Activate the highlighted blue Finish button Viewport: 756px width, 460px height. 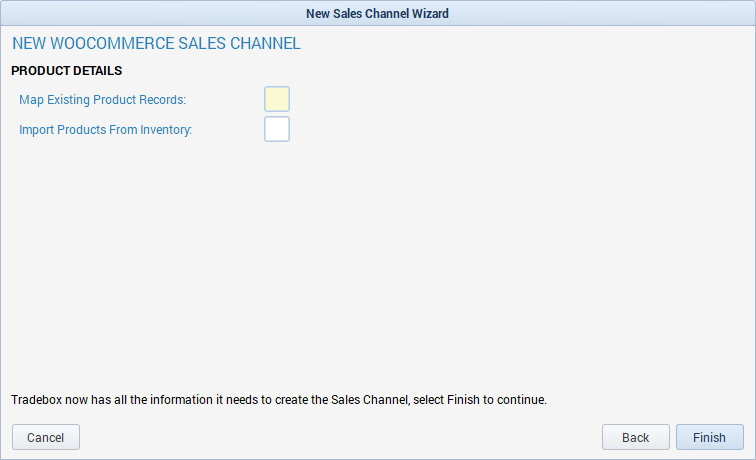click(x=709, y=437)
